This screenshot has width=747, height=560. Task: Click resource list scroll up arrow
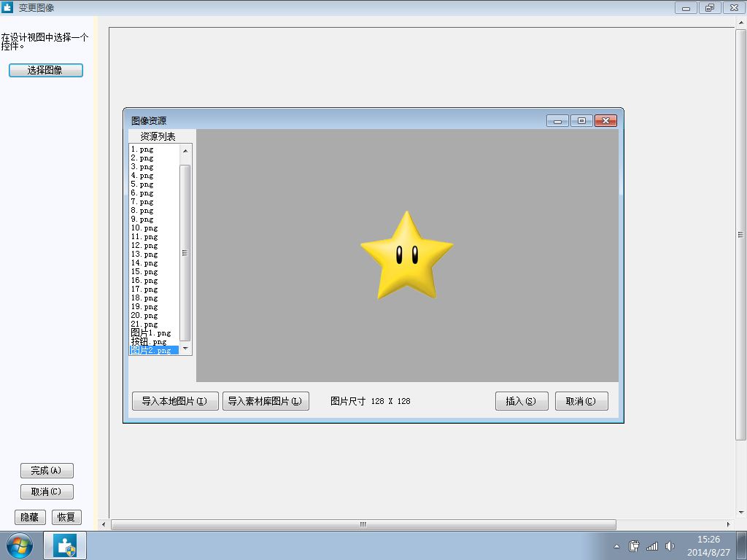coord(185,150)
